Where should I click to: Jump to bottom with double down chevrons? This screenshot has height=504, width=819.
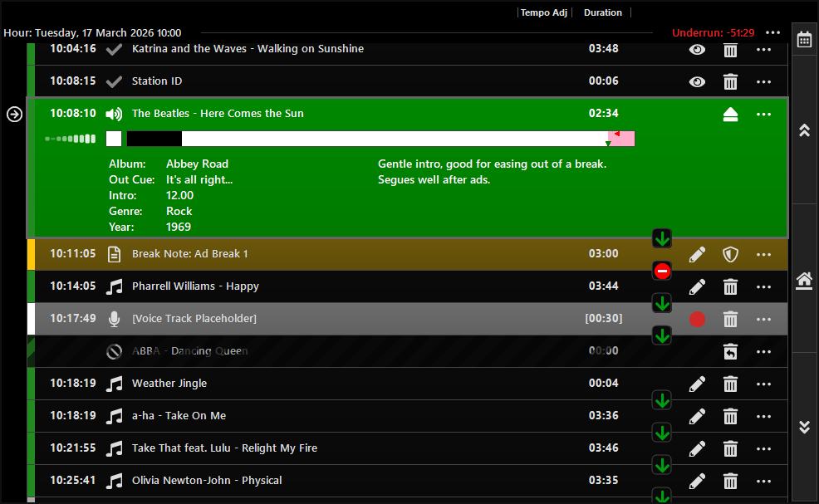(804, 428)
